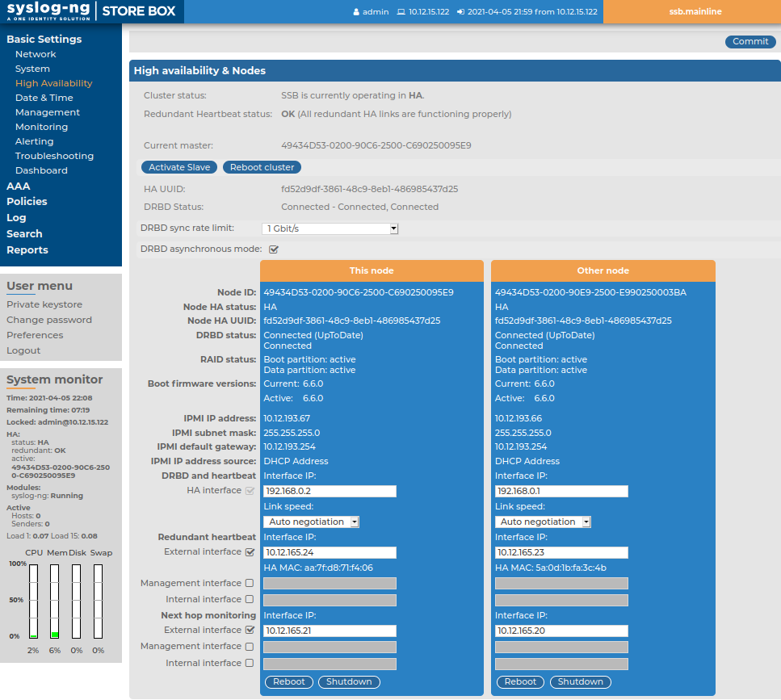Toggle DRBD asynchronous mode checkbox
This screenshot has height=700, width=781.
pos(274,249)
